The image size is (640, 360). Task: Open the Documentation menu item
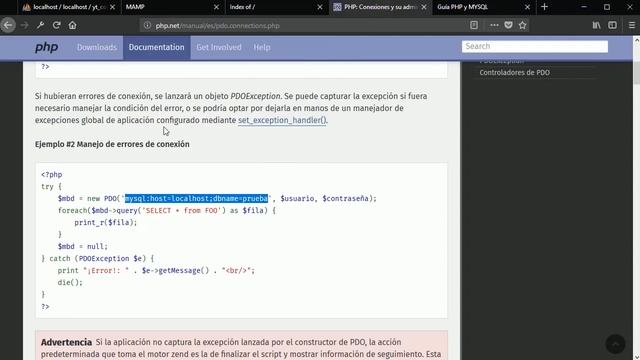(x=156, y=47)
